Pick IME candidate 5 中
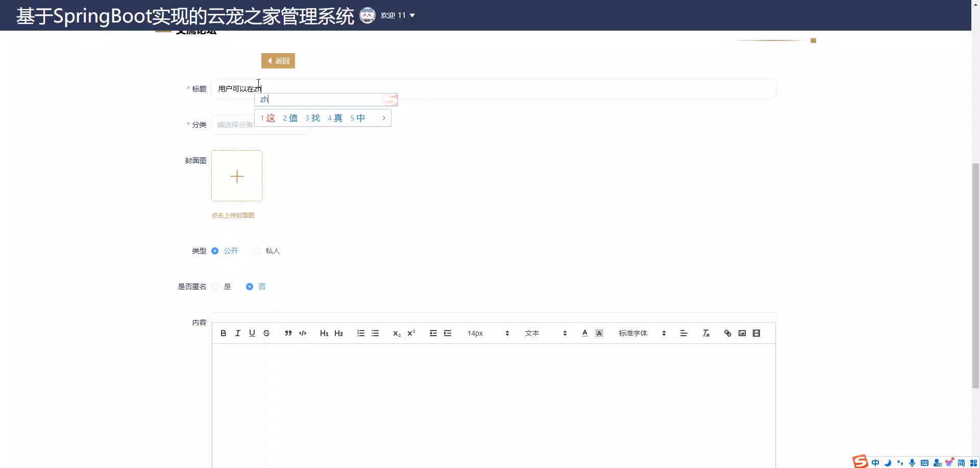Screen dimensions: 980x468 [x=358, y=118]
